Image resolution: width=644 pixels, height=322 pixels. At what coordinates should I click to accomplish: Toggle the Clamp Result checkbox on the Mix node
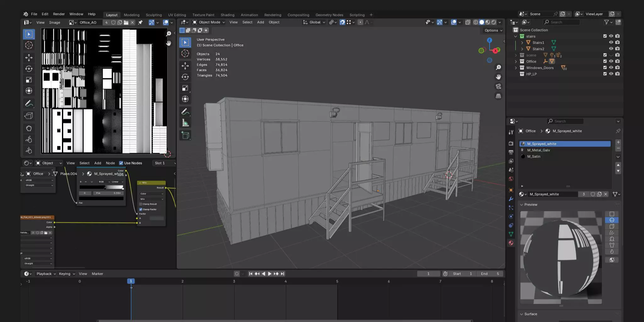(x=141, y=204)
